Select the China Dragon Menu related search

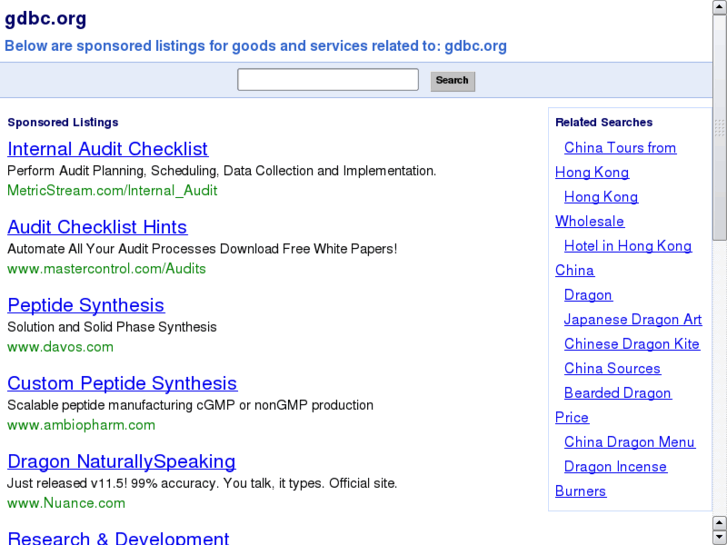629,442
